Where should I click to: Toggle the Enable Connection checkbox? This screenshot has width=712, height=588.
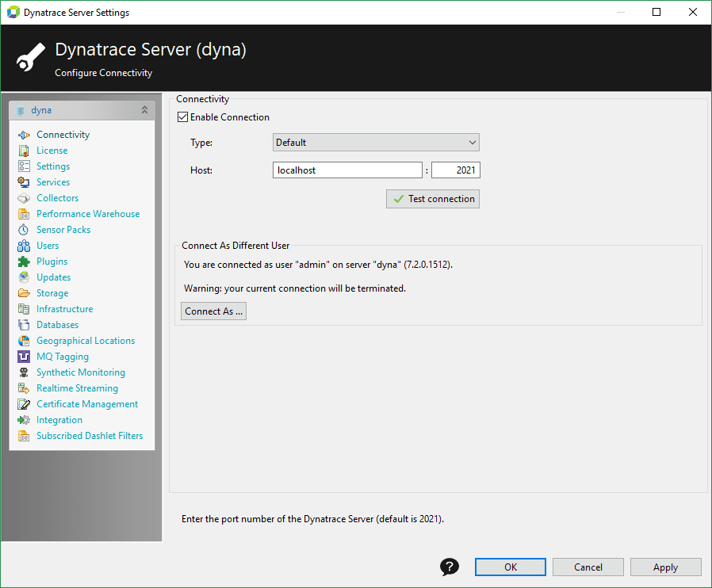tap(182, 117)
